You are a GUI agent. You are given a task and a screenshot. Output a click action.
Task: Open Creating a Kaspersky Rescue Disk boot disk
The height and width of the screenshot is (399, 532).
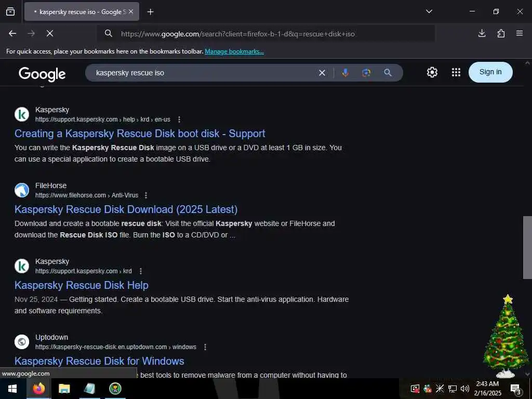[140, 134]
